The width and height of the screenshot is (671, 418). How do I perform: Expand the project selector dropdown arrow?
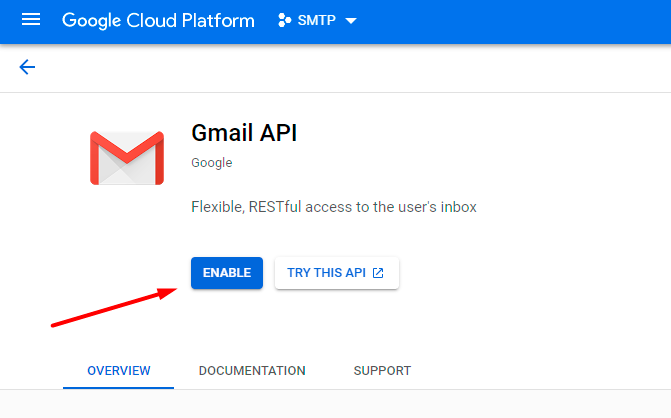coord(350,22)
